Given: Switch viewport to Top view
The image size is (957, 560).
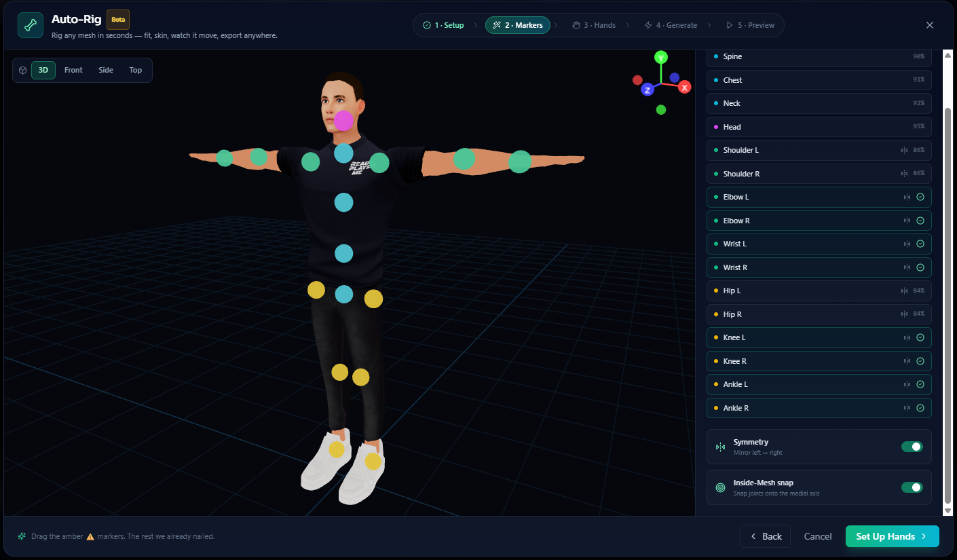Looking at the screenshot, I should (x=136, y=70).
